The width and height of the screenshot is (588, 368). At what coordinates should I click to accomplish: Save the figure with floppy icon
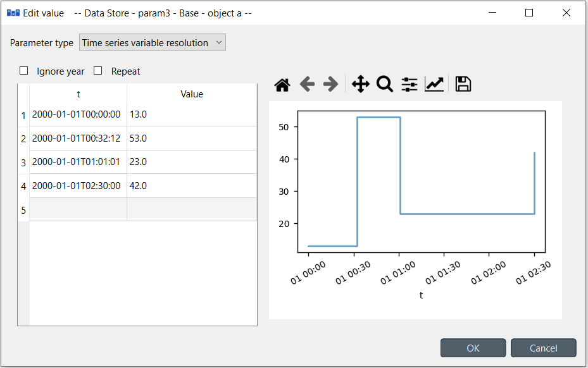pos(463,84)
